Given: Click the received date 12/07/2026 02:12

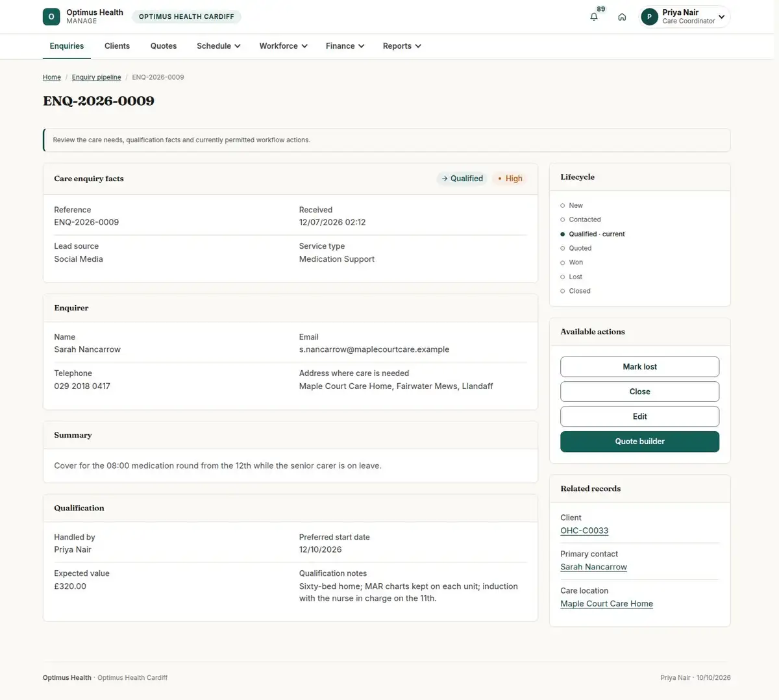Looking at the screenshot, I should (332, 222).
